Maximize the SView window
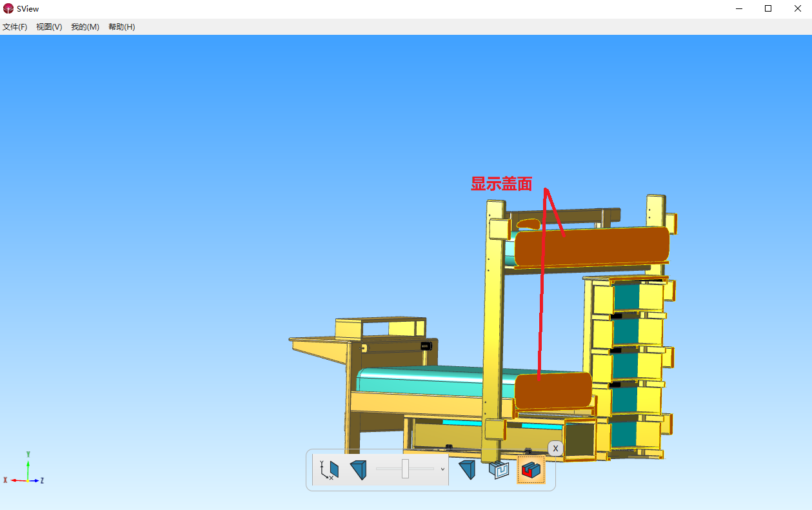 (768, 8)
